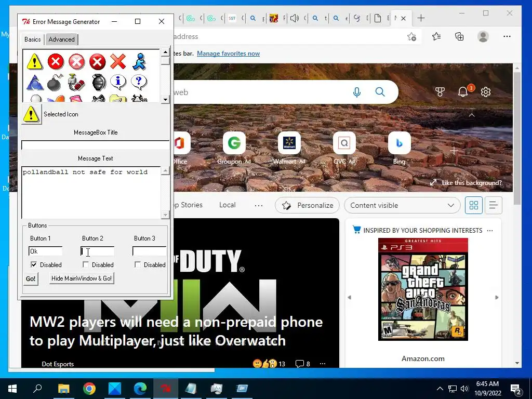Open the Groupon quick link tile
This screenshot has height=399, width=532.
coord(234,143)
